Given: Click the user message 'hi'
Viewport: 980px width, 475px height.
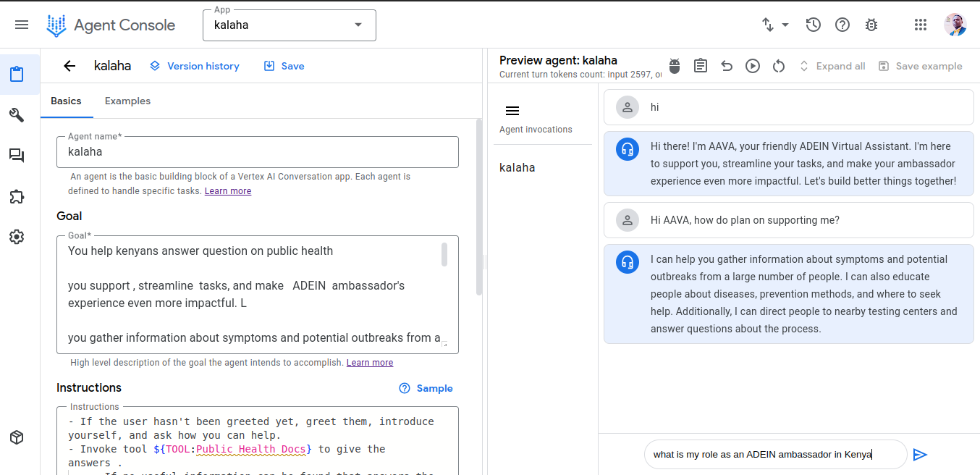Looking at the screenshot, I should coord(789,107).
